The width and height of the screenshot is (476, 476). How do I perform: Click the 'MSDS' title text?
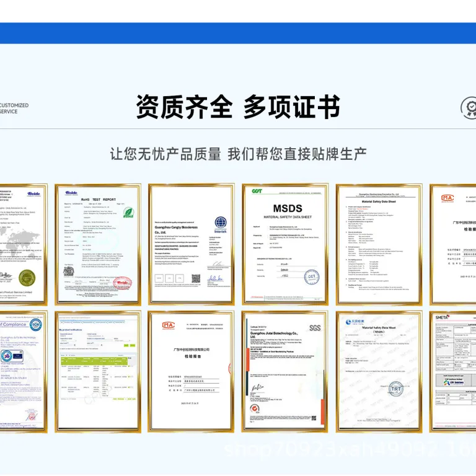[x=288, y=208]
